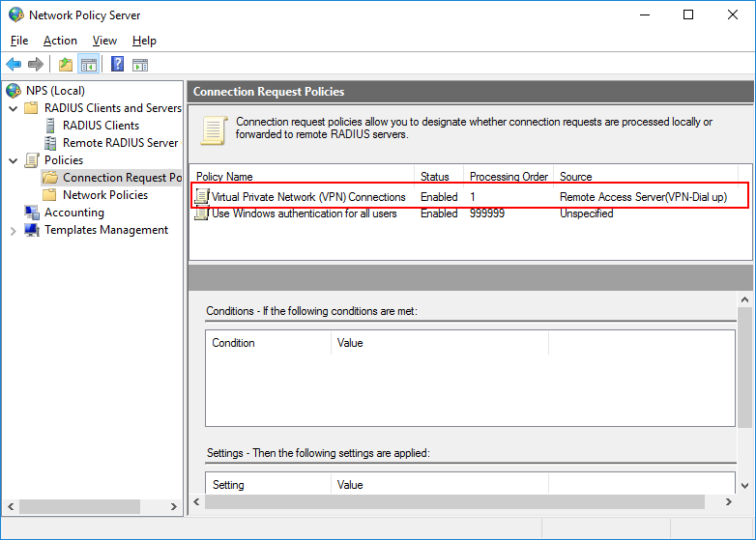Viewport: 756px width, 540px height.
Task: Click the Remote RADIUS Server groups icon
Action: 50,143
